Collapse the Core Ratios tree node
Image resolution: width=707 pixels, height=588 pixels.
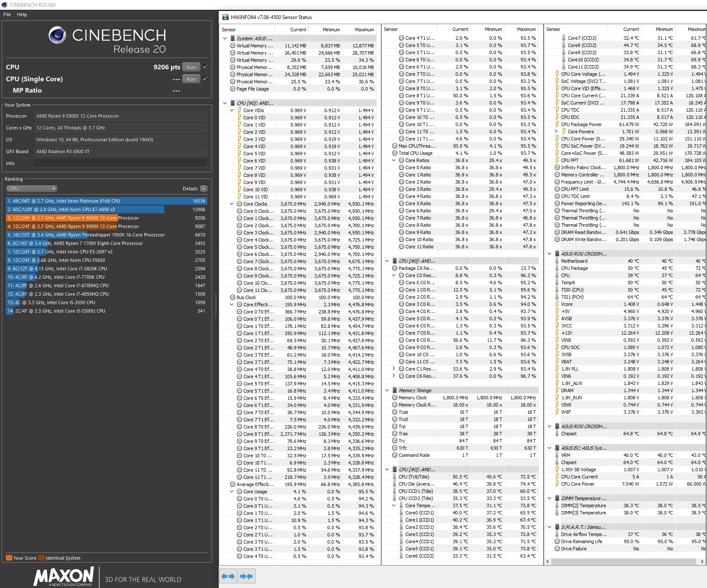(394, 160)
